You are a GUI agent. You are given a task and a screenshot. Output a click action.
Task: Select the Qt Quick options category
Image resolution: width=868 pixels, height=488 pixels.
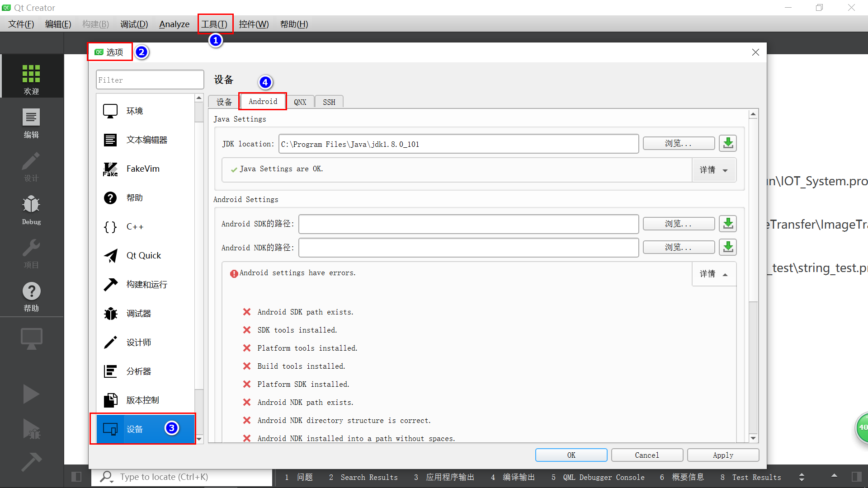[x=143, y=256]
